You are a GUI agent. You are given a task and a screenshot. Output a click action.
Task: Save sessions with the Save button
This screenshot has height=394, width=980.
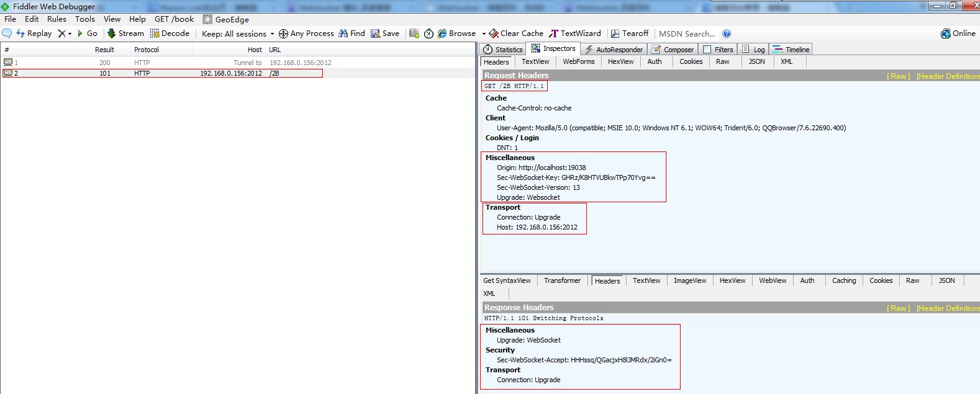tap(385, 34)
